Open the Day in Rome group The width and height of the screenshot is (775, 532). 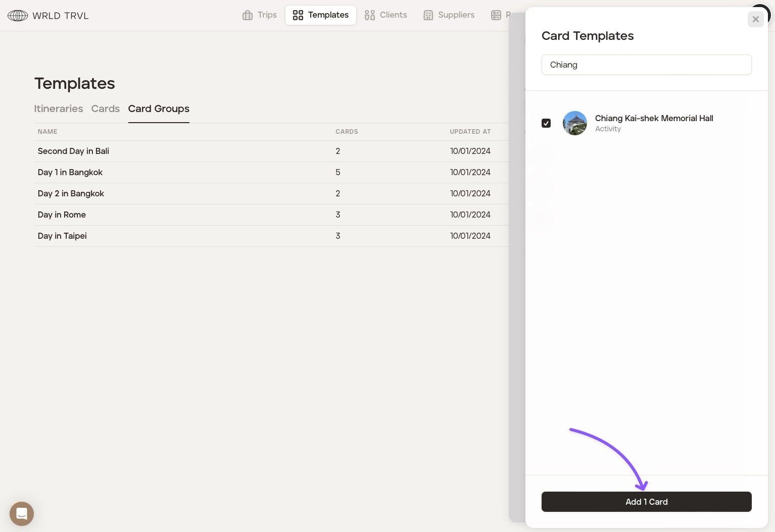click(x=62, y=215)
